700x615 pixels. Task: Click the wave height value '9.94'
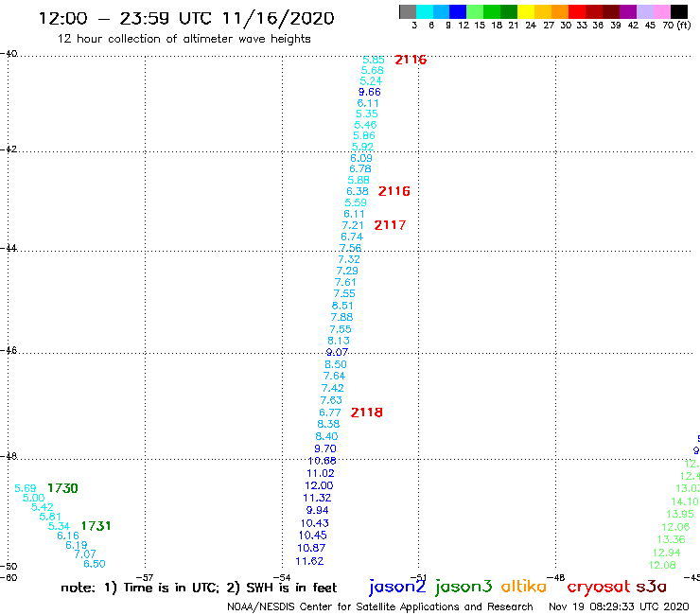point(318,511)
